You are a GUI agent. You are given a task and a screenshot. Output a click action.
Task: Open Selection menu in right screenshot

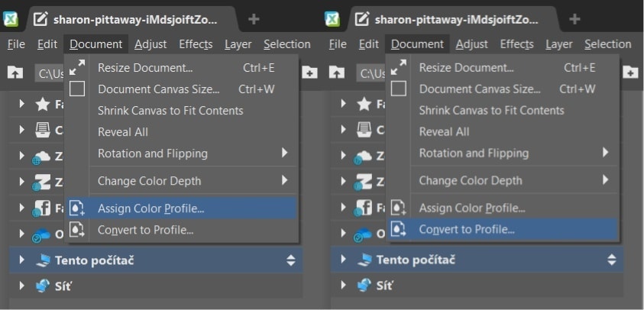(x=608, y=44)
